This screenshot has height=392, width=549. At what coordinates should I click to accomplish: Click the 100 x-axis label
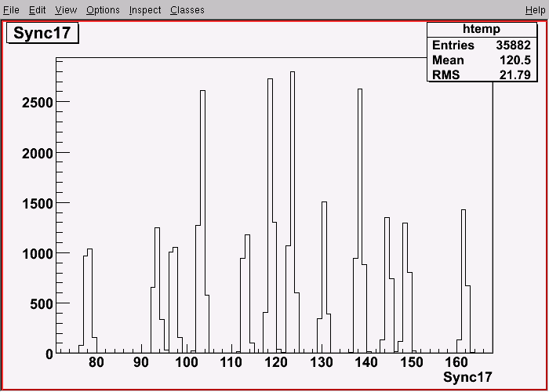187,362
